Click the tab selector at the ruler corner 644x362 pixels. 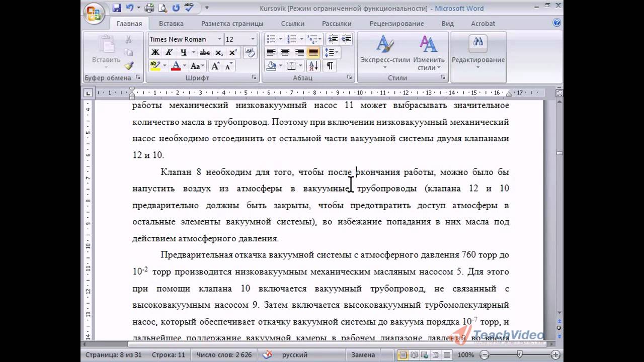point(88,93)
